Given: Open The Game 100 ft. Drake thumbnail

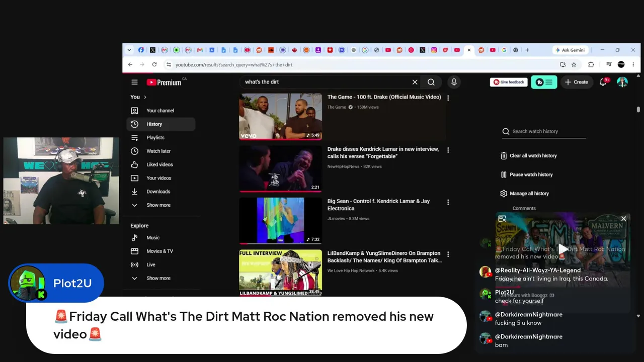Looking at the screenshot, I should coord(280,116).
